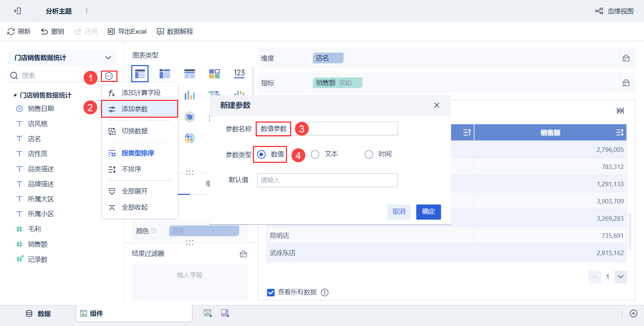
Task: Select the 文本 parameter type radio
Action: pos(315,155)
